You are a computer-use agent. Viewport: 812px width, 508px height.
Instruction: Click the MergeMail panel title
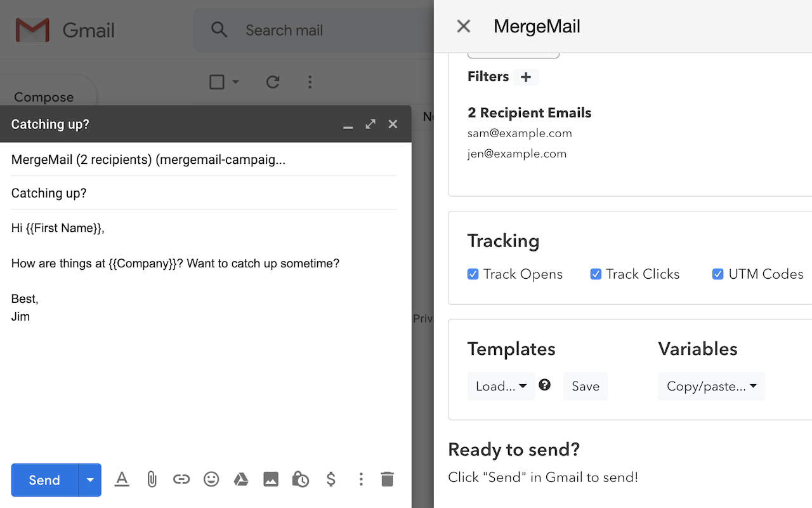point(537,26)
